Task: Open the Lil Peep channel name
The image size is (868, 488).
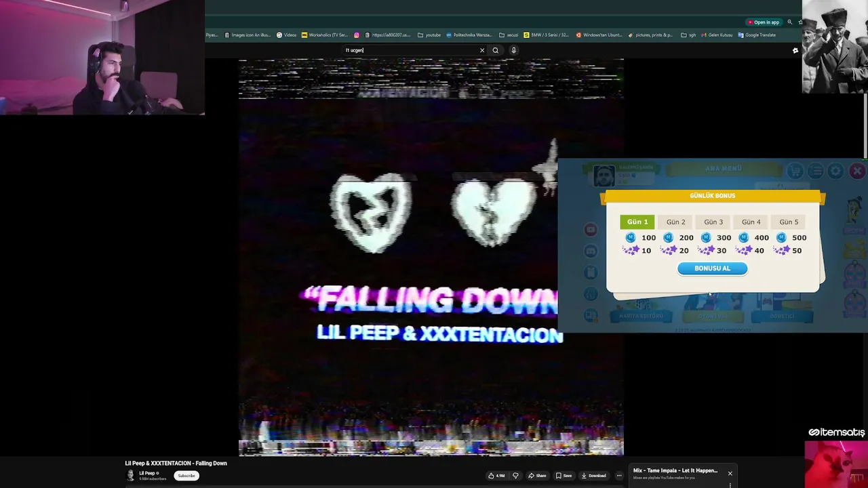Action: (x=147, y=473)
